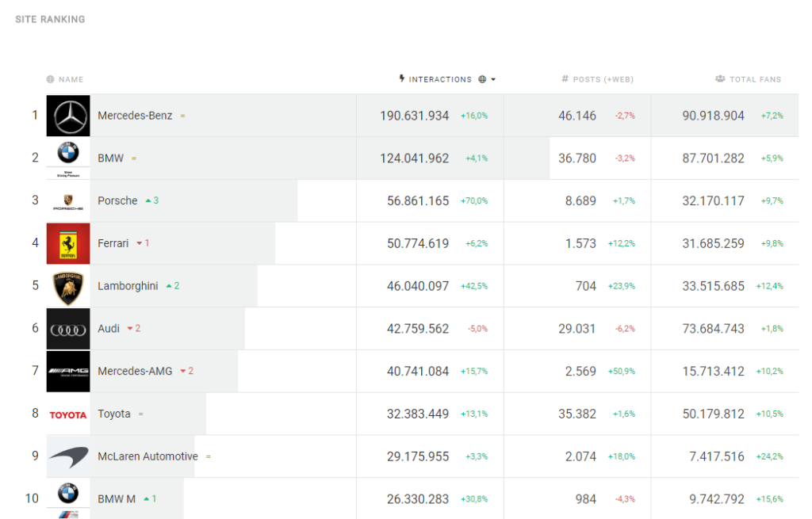The height and width of the screenshot is (519, 812).
Task: Click the Mercedes-Benz star logo
Action: [68, 116]
